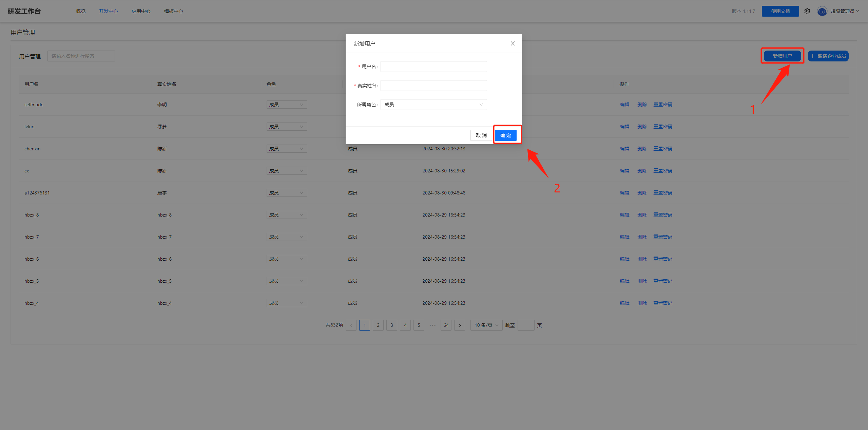Open settings gear icon in header
This screenshot has height=430, width=868.
807,11
